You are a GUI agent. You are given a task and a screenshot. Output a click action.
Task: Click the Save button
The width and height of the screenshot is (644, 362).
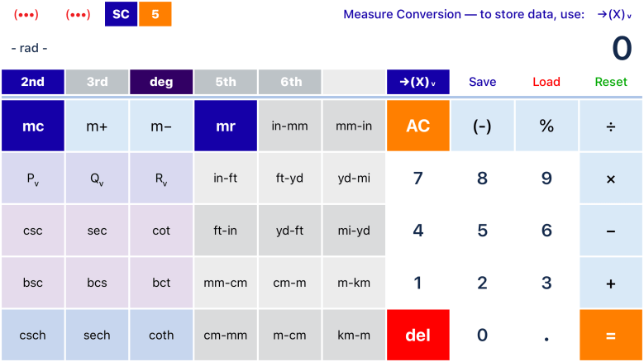(x=482, y=82)
